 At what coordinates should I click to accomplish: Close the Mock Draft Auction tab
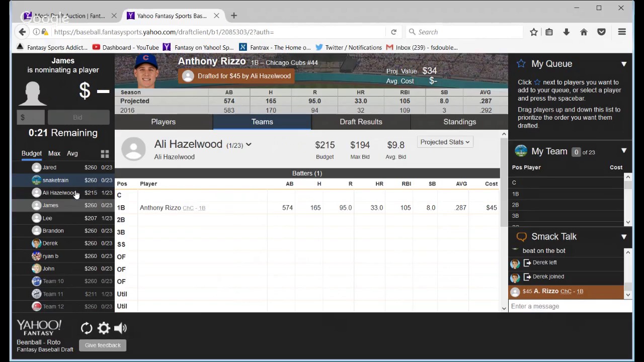(x=114, y=16)
